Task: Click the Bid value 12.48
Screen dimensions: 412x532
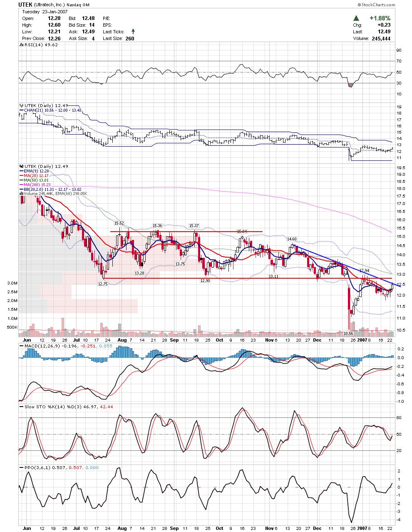Action: (x=88, y=18)
